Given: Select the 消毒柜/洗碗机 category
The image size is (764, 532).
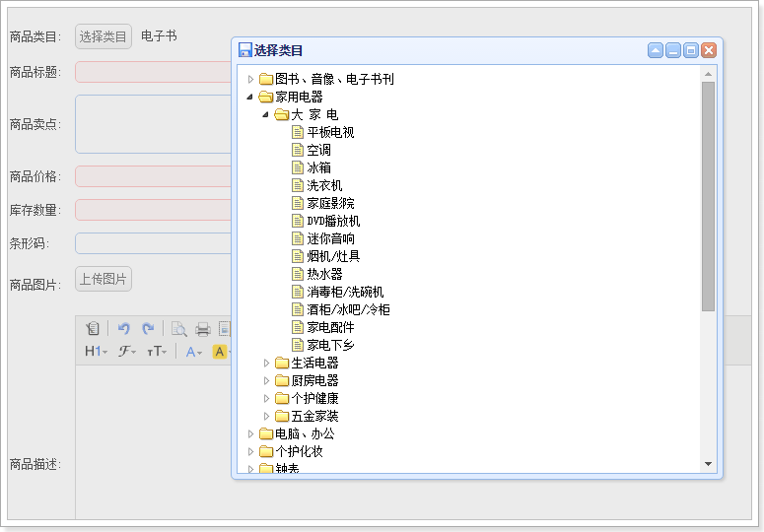Looking at the screenshot, I should tap(345, 292).
